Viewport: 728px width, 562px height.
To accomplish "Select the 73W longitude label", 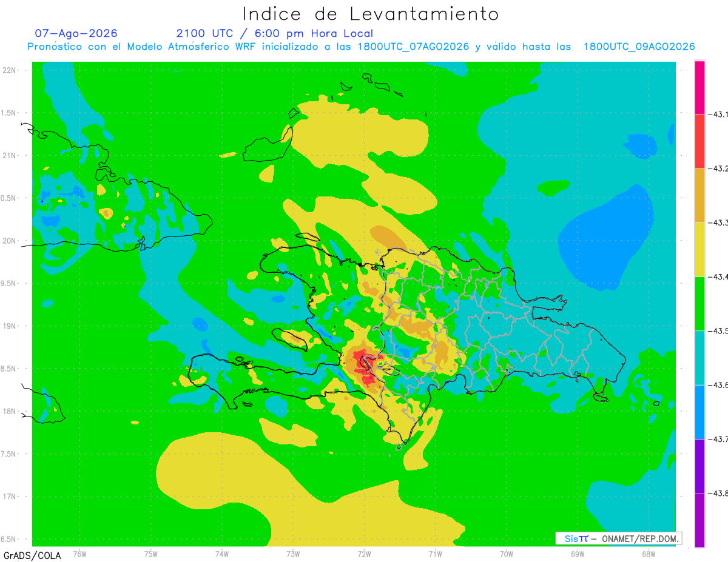I will coord(293,554).
